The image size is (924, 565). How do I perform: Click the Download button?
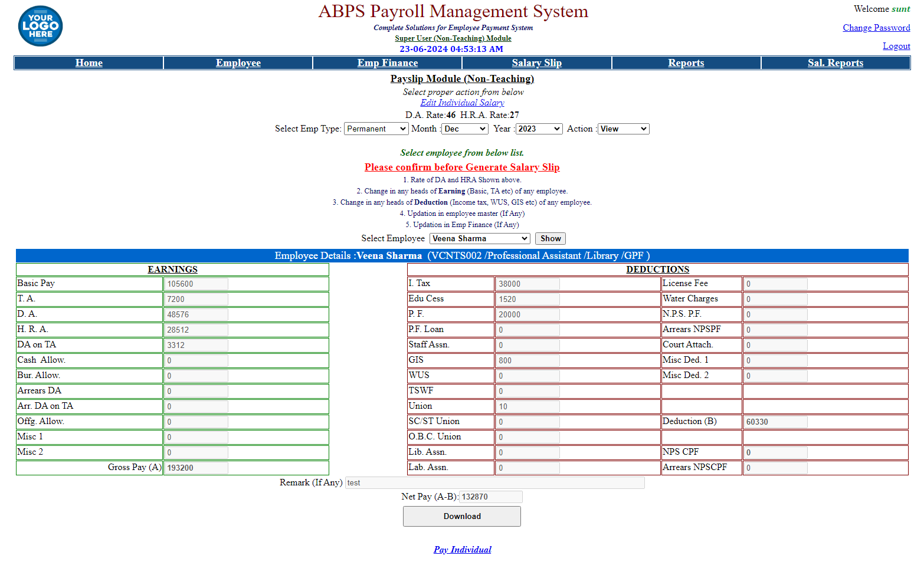point(462,516)
